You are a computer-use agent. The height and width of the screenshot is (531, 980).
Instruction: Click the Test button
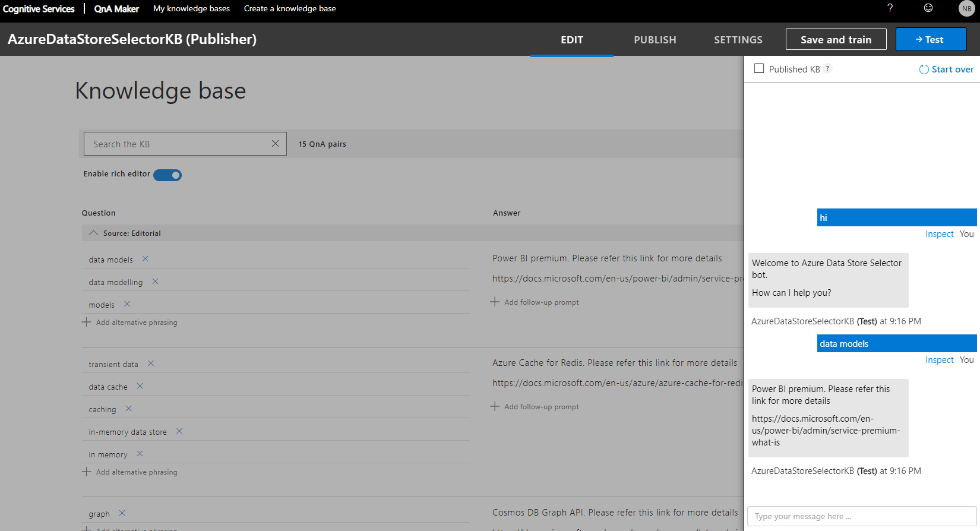[x=931, y=40]
